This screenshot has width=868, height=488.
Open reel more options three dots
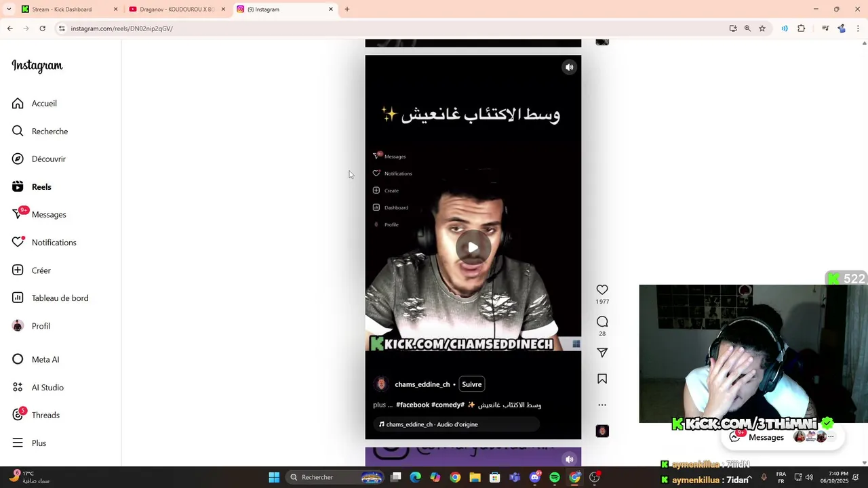pos(602,405)
